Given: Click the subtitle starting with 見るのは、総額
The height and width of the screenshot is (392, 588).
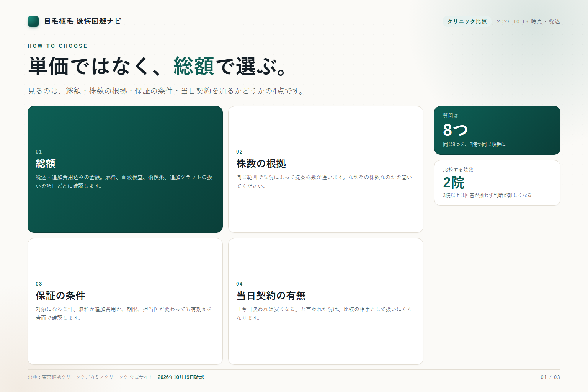Looking at the screenshot, I should pyautogui.click(x=166, y=91).
